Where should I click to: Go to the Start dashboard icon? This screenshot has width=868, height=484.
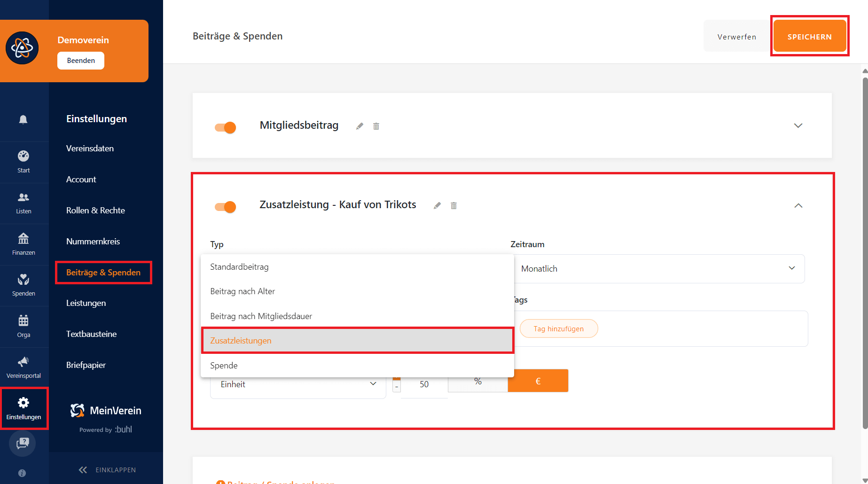coord(23,156)
